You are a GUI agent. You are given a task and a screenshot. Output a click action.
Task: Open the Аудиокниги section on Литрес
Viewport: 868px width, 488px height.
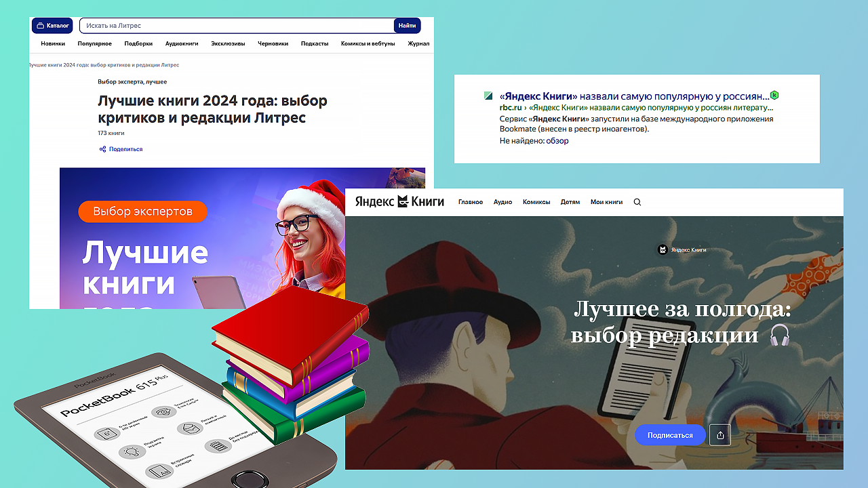(182, 43)
